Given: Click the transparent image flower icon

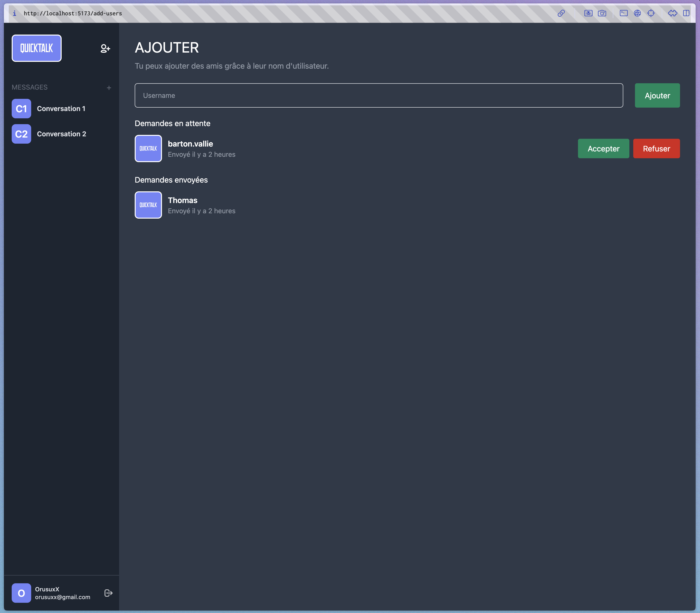Looking at the screenshot, I should [x=588, y=13].
